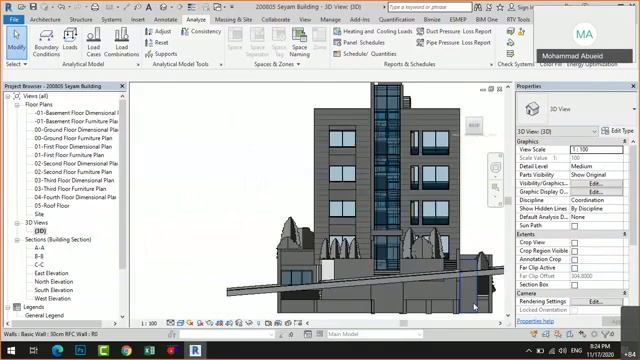This screenshot has height=360, width=640.
Task: Open Pipe Pressure Loss Report
Action: (x=453, y=42)
